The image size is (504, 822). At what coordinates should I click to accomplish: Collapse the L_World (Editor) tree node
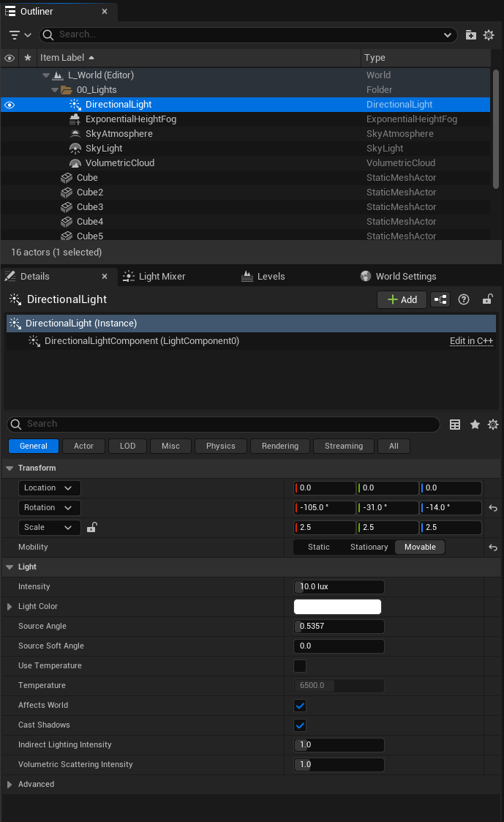pyautogui.click(x=46, y=75)
